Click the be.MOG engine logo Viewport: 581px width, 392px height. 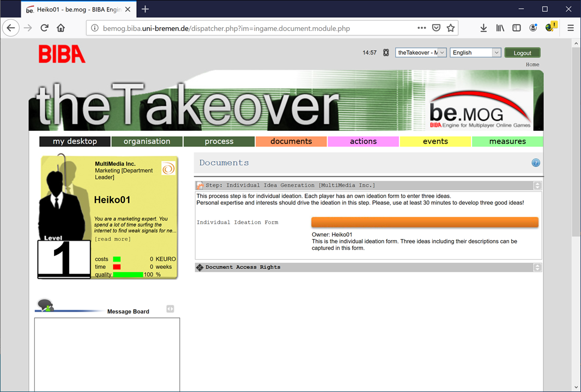(x=481, y=110)
